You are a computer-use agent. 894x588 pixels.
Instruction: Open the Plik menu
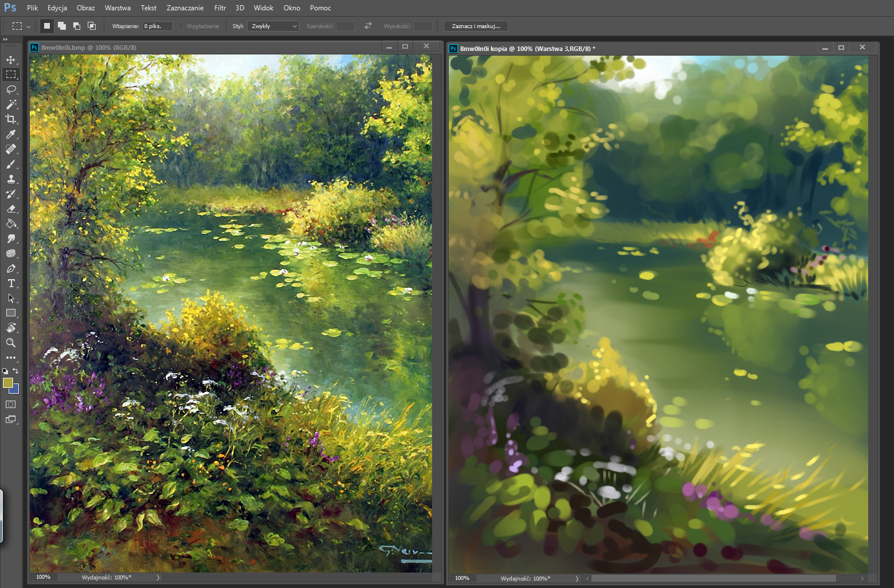click(x=32, y=8)
